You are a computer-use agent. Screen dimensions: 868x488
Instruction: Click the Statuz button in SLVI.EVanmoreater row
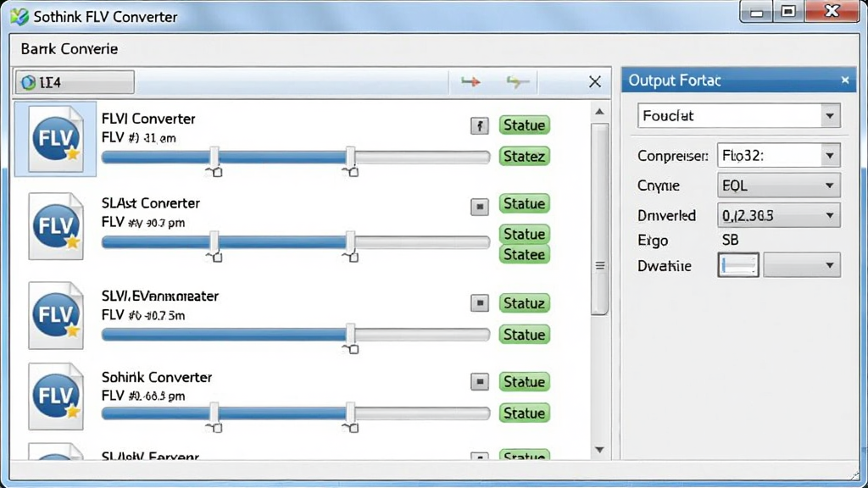click(524, 302)
